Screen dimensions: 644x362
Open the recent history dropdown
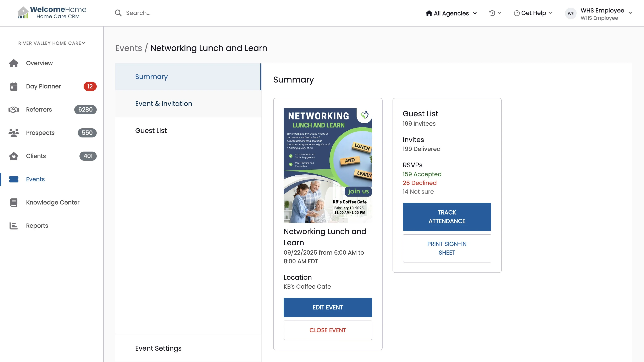tap(495, 13)
